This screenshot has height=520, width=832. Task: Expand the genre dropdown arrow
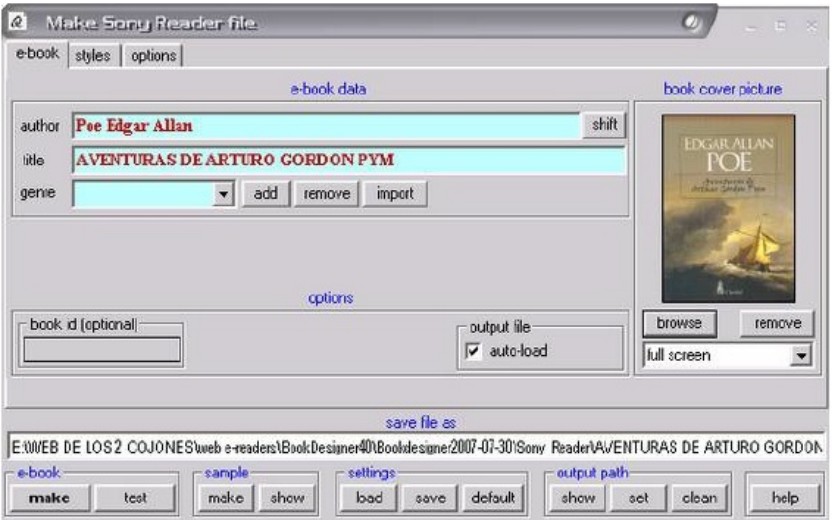tap(223, 194)
